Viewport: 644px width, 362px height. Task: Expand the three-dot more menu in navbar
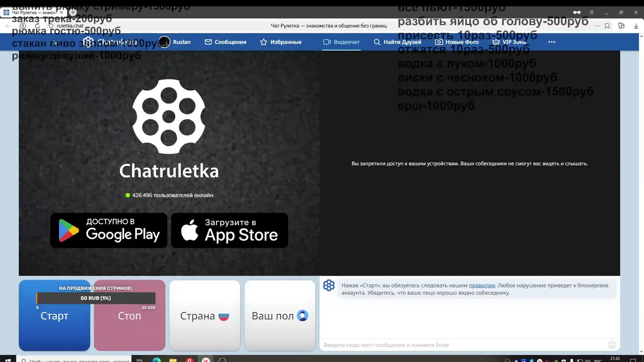click(x=551, y=42)
